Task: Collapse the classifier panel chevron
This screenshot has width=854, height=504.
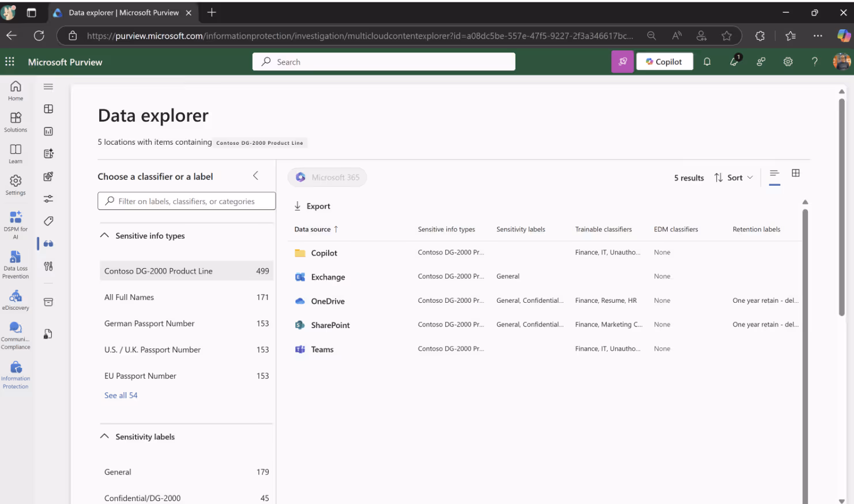Action: pyautogui.click(x=255, y=176)
